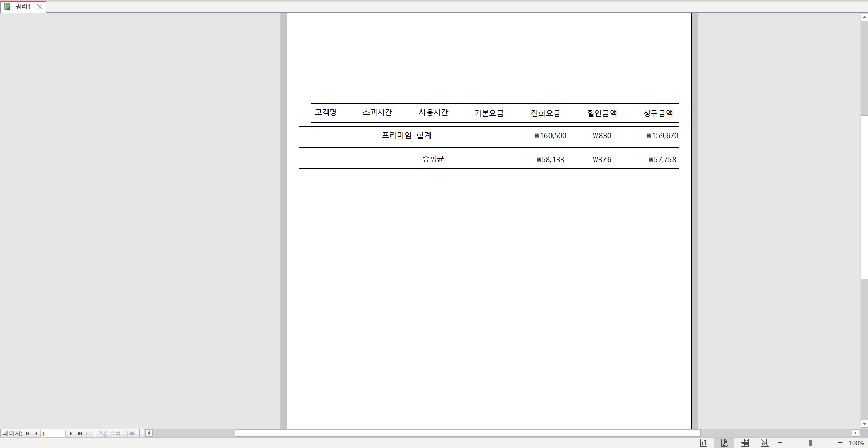This screenshot has height=448, width=868.
Task: Close the '쿼리1' tab
Action: [40, 7]
